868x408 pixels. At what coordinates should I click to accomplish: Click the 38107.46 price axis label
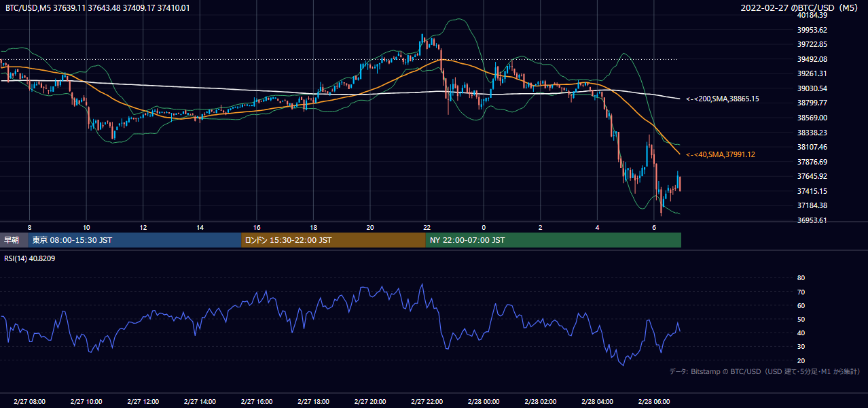812,147
